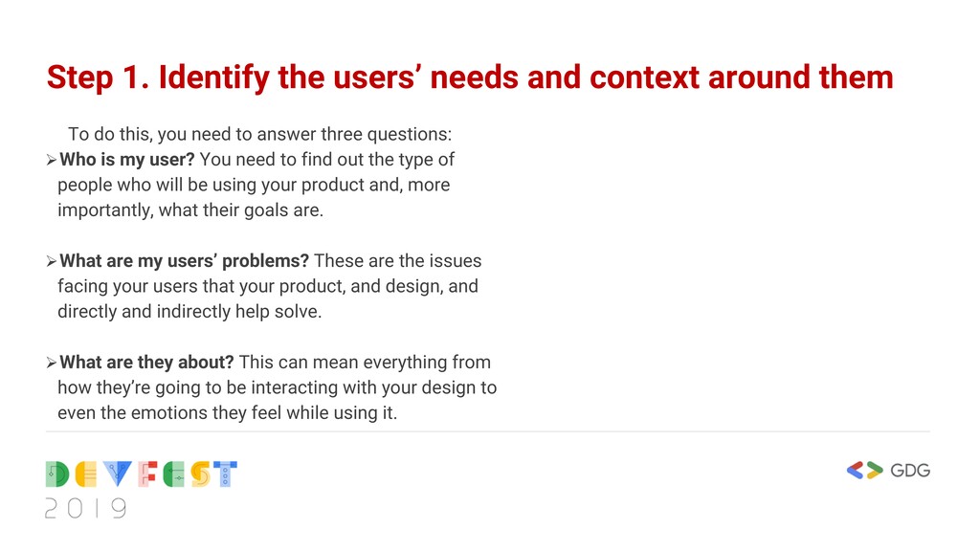
Task: Click the yellow S letter in DevFest logo
Action: click(200, 474)
